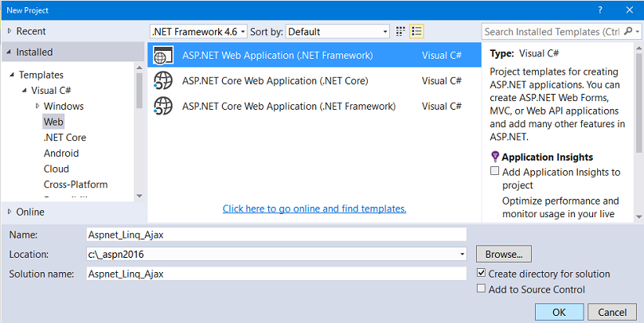Viewport: 644px width, 323px height.
Task: Click the ASP.NET Web Application template icon
Action: point(163,56)
